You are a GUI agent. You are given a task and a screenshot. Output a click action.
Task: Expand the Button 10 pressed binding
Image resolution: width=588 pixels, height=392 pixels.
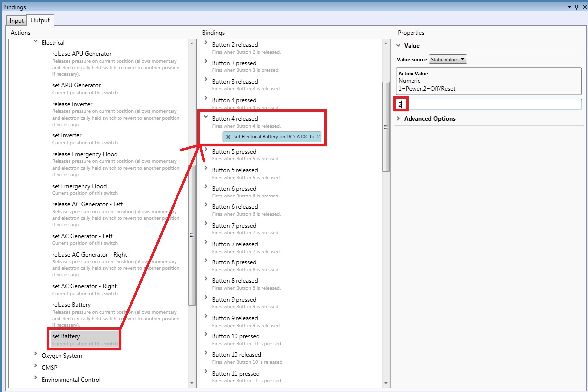pyautogui.click(x=206, y=334)
